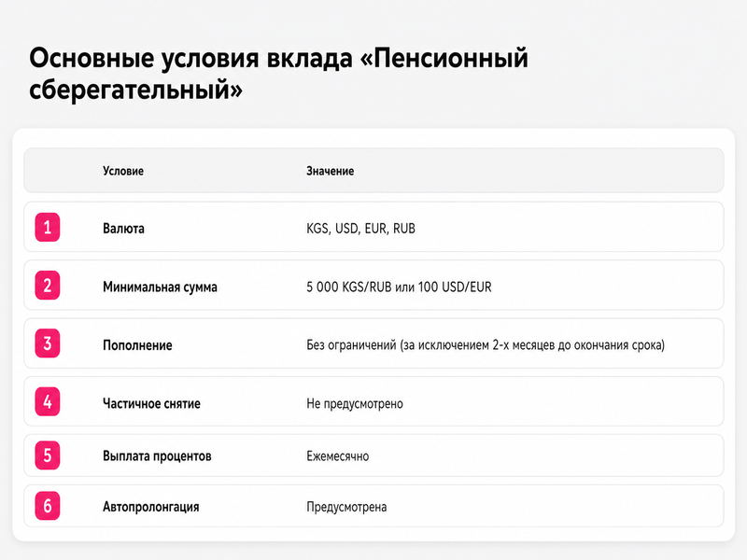Click the Не предусмотрено value
Screen dimensions: 747x560
[x=355, y=404]
